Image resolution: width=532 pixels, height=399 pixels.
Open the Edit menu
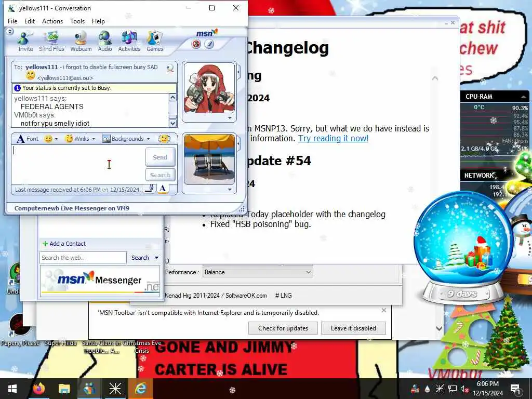(x=30, y=21)
